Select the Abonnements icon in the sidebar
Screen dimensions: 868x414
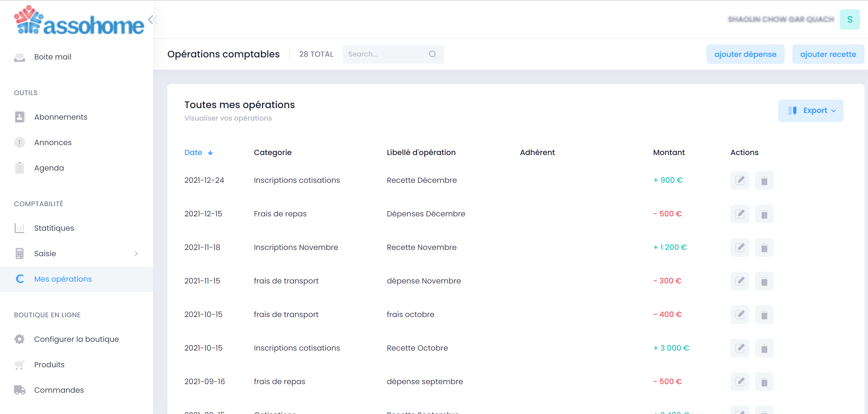[x=19, y=117]
